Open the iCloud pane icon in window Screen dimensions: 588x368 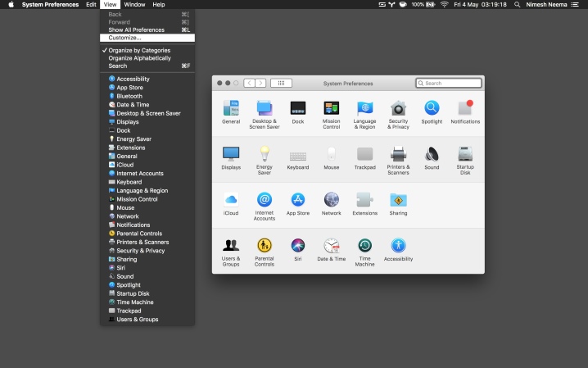(x=231, y=199)
